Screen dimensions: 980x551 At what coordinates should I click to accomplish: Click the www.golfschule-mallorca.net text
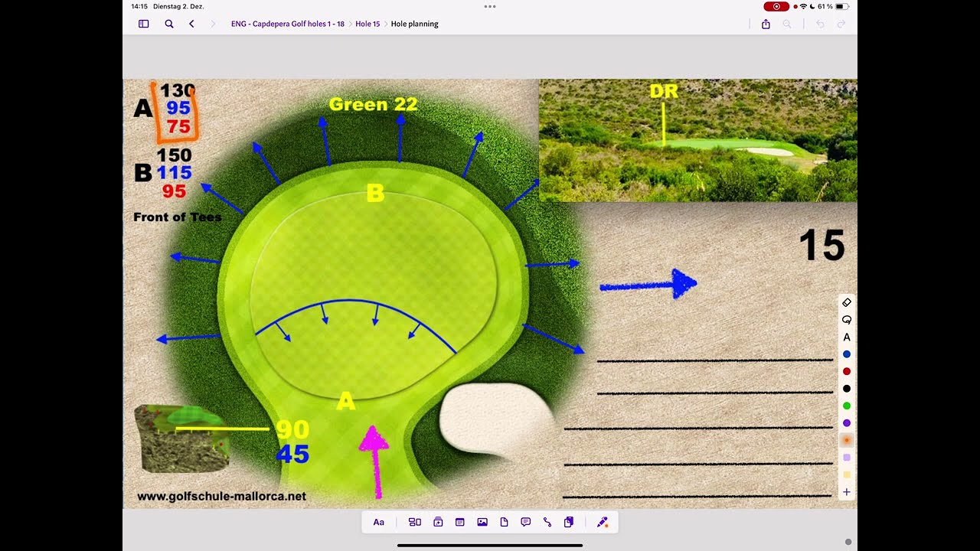point(221,496)
